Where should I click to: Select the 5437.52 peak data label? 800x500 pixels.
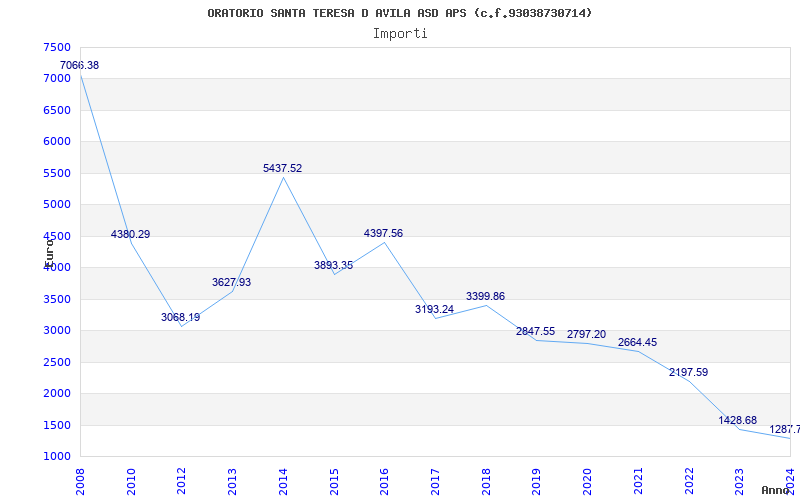pyautogui.click(x=283, y=168)
